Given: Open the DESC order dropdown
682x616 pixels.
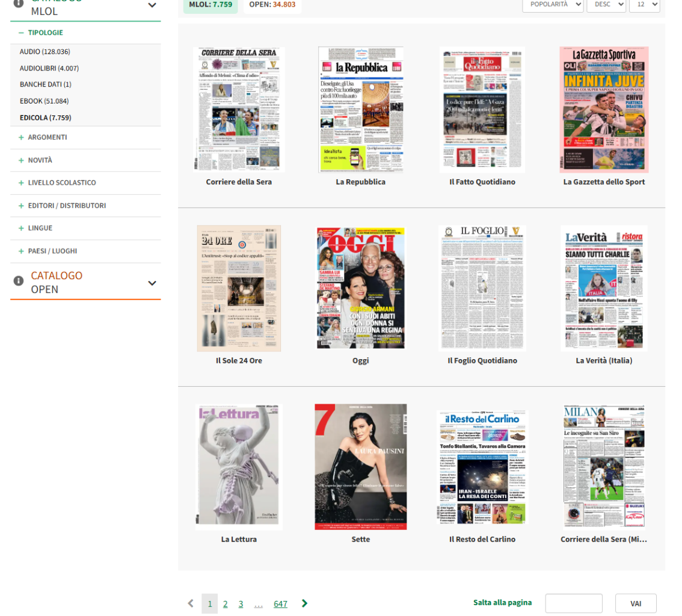Looking at the screenshot, I should click(606, 4).
